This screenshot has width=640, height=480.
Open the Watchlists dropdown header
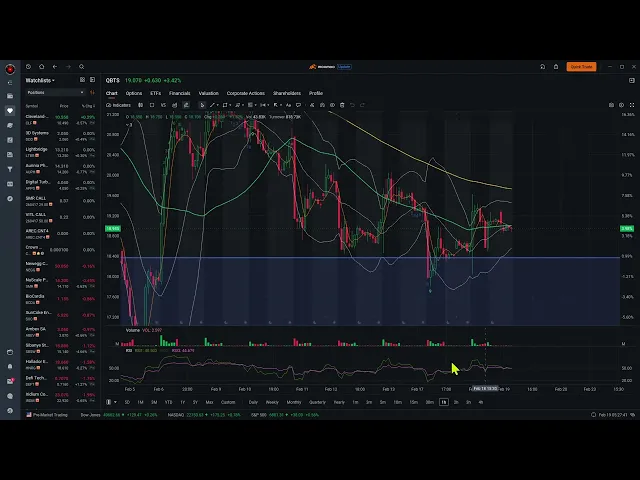click(x=40, y=80)
